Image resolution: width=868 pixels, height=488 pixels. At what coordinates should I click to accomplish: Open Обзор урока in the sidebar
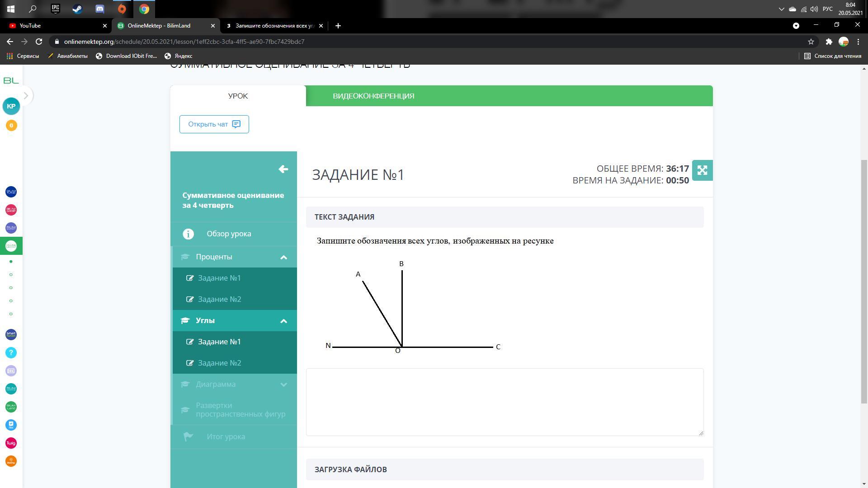[229, 234]
